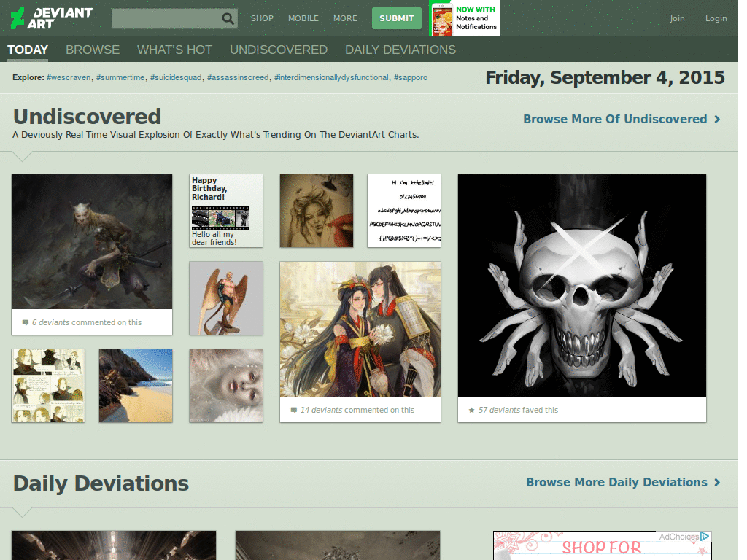Focus the search input field
This screenshot has width=747, height=560.
(167, 18)
